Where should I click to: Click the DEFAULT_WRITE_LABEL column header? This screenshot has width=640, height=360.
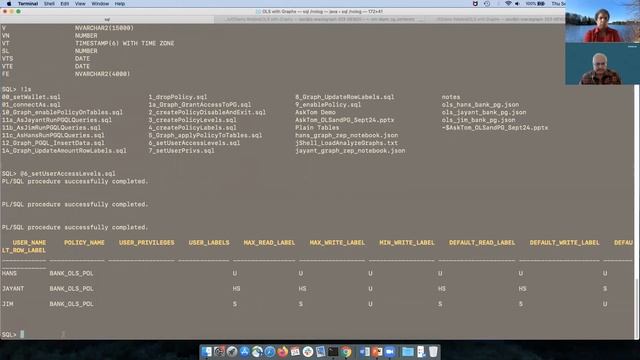coord(564,242)
